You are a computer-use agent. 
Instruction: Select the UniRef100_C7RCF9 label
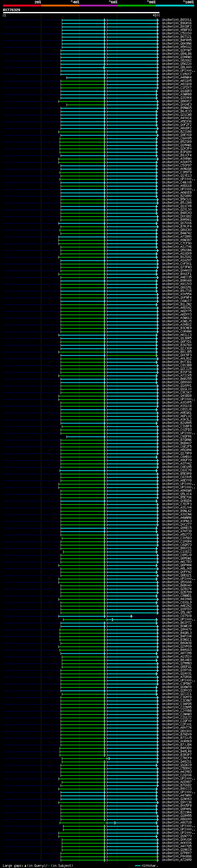(x=177, y=758)
